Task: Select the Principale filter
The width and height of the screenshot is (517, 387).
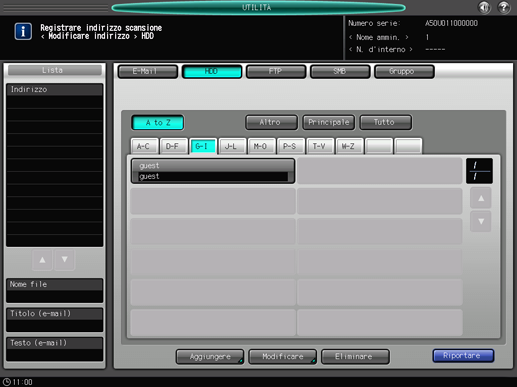Action: pyautogui.click(x=329, y=122)
